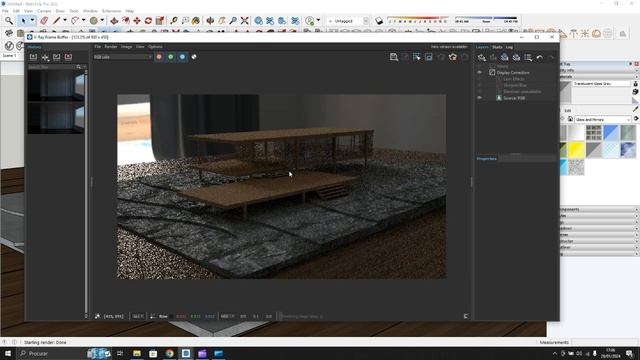Adjust the shadow time of day slider
The image size is (640, 360).
[486, 20]
